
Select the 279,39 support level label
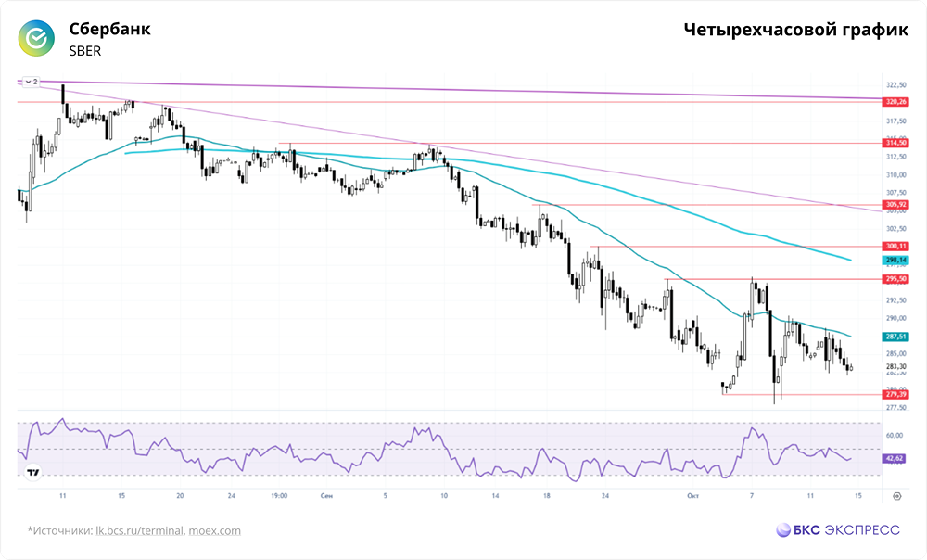895,394
